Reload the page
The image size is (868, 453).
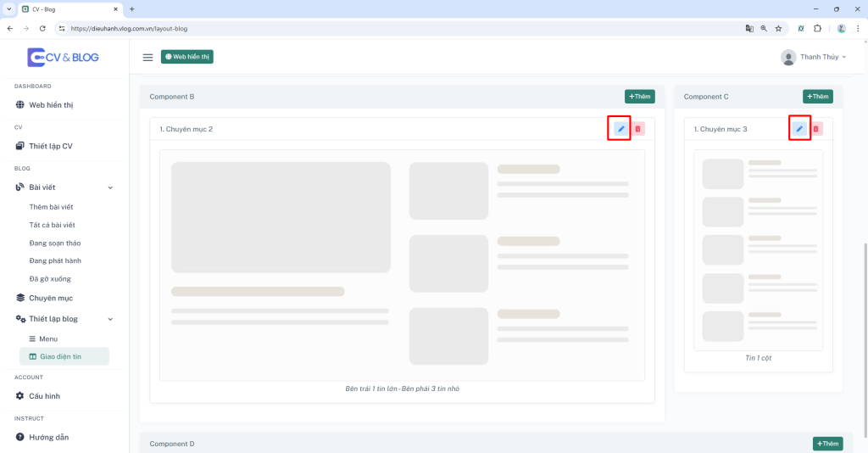42,28
